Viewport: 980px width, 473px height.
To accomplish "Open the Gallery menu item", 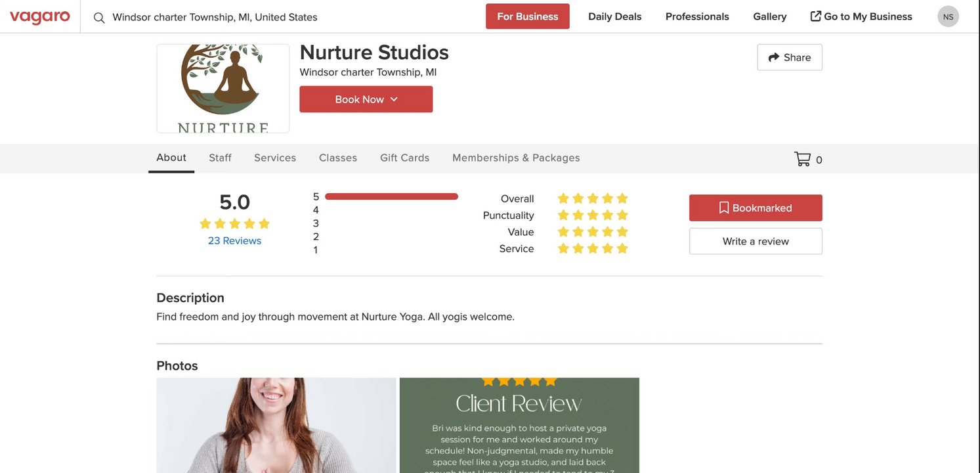I will click(770, 16).
